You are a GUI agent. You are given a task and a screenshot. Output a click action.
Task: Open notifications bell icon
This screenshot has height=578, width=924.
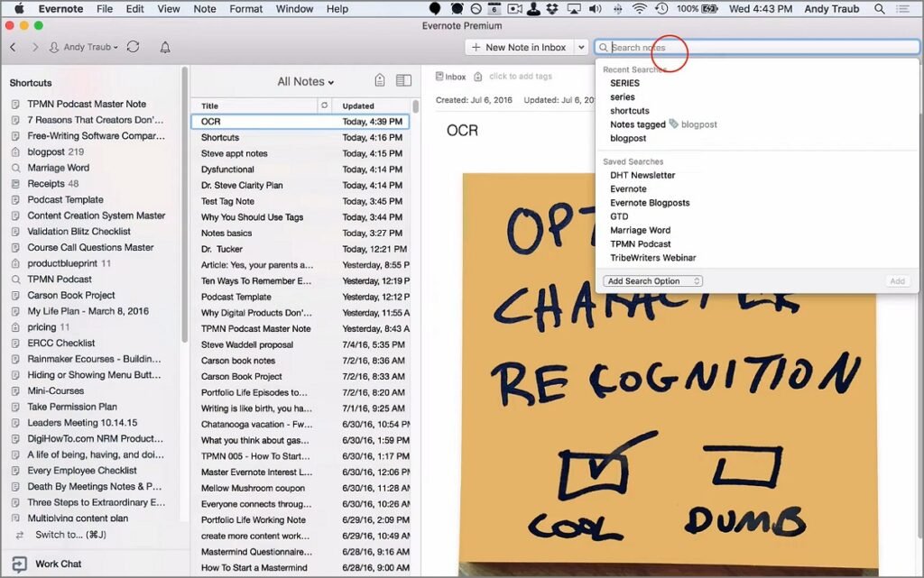pyautogui.click(x=165, y=48)
